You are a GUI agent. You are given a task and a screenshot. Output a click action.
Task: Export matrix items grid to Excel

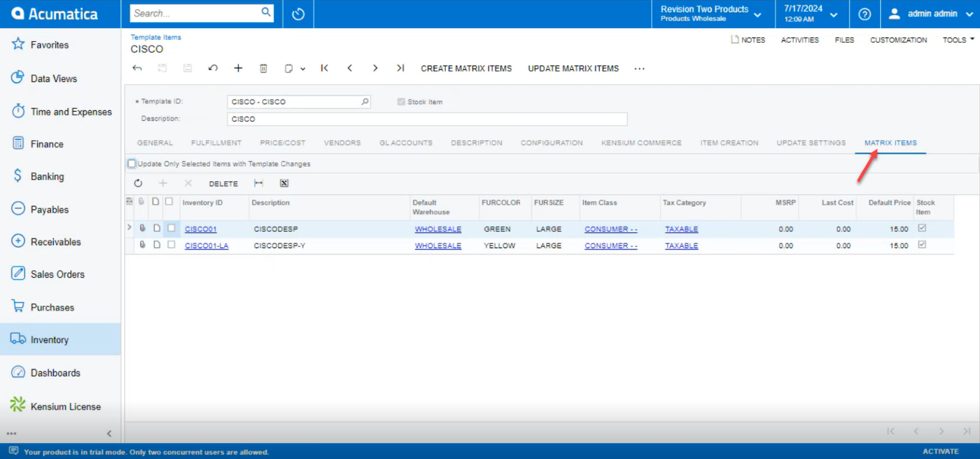(x=284, y=183)
